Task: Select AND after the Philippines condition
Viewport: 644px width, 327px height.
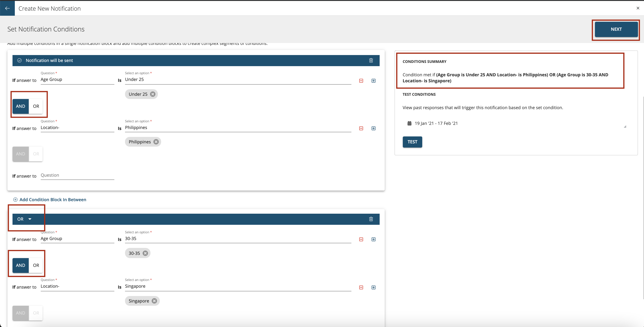Action: tap(21, 154)
